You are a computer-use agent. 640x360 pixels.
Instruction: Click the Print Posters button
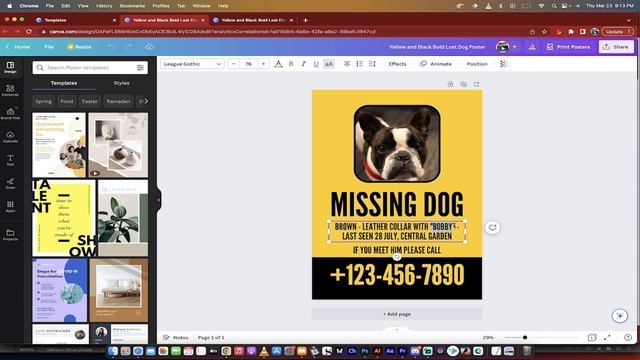point(569,47)
